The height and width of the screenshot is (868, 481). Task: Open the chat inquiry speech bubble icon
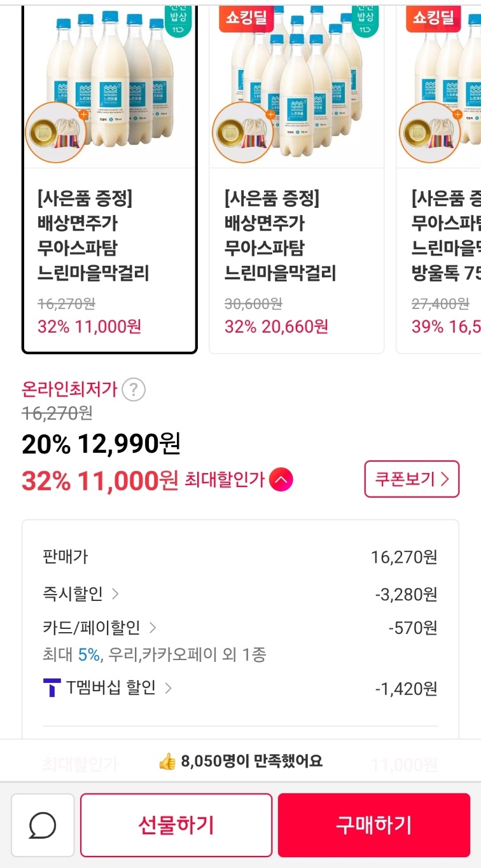click(43, 825)
